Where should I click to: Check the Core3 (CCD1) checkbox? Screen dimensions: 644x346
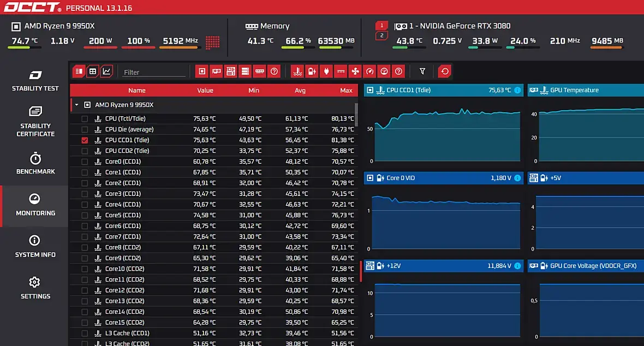(x=85, y=194)
